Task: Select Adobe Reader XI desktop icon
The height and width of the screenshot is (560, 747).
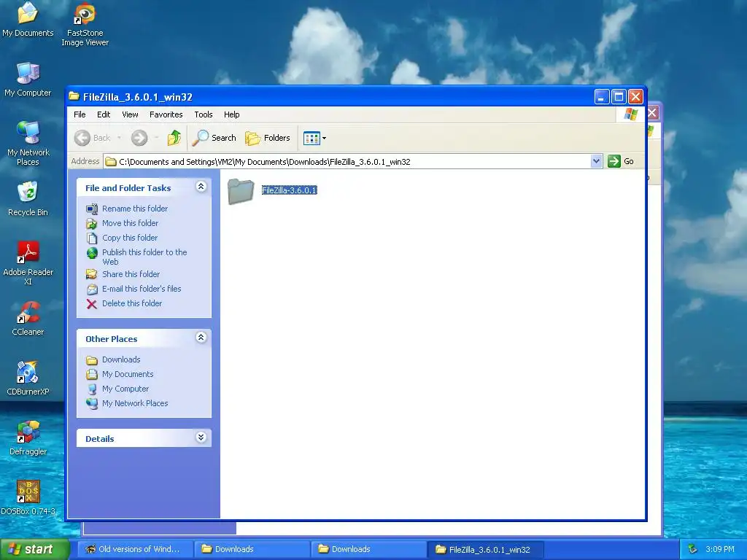Action: pos(28,262)
